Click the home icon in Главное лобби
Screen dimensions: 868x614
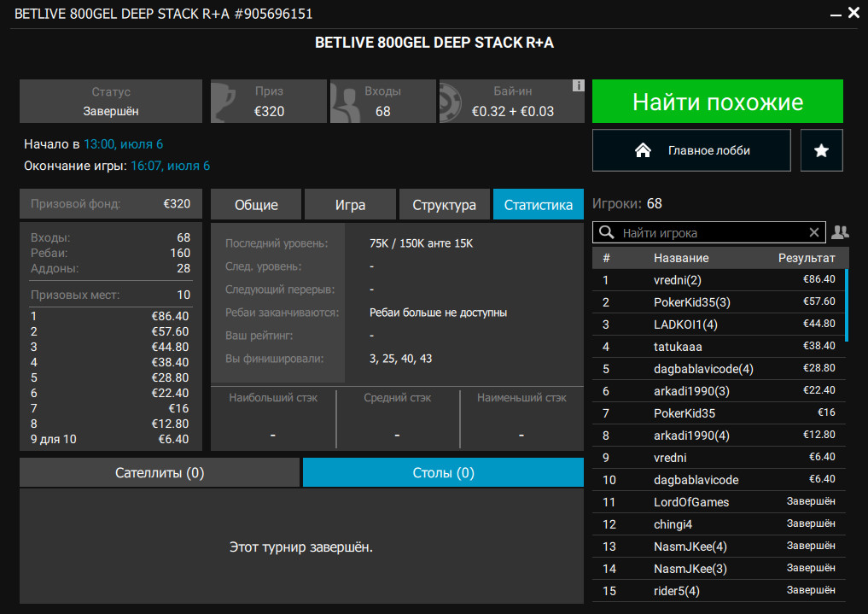644,150
